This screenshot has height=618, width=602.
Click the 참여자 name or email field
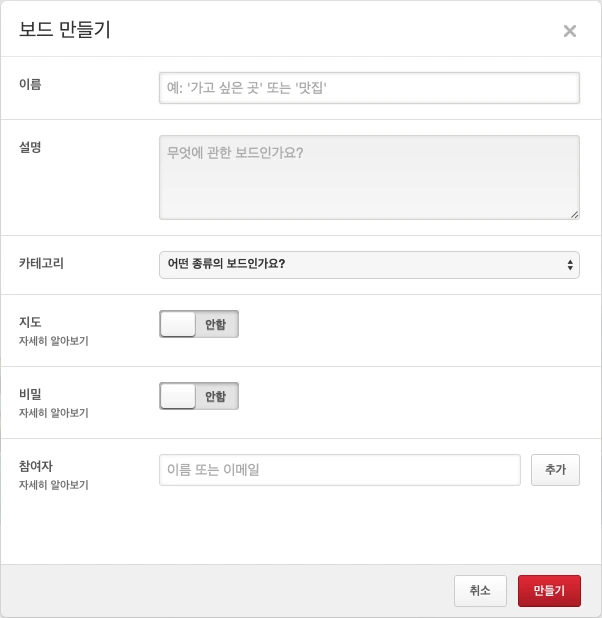point(339,469)
